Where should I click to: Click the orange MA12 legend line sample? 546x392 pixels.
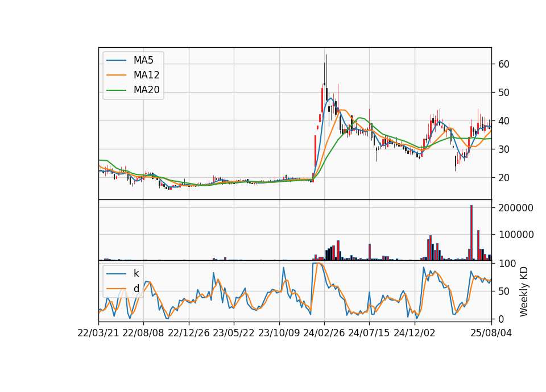(116, 75)
